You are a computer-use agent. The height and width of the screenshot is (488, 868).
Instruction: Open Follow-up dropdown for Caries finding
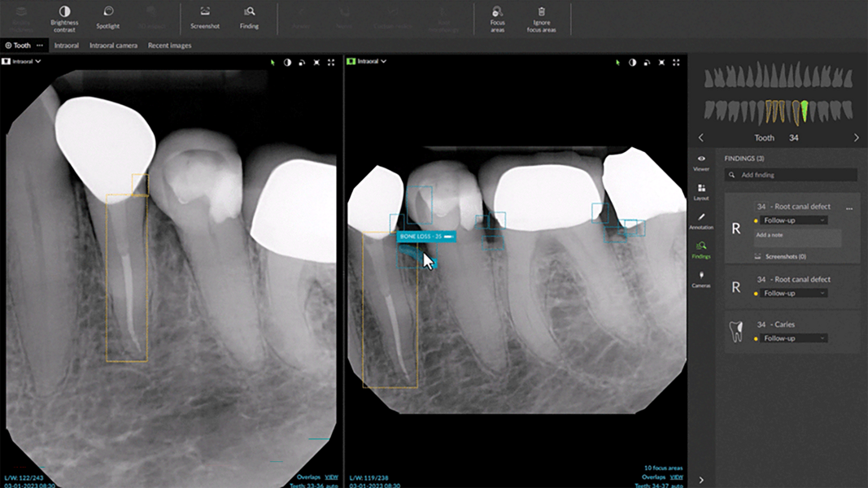[x=795, y=338]
